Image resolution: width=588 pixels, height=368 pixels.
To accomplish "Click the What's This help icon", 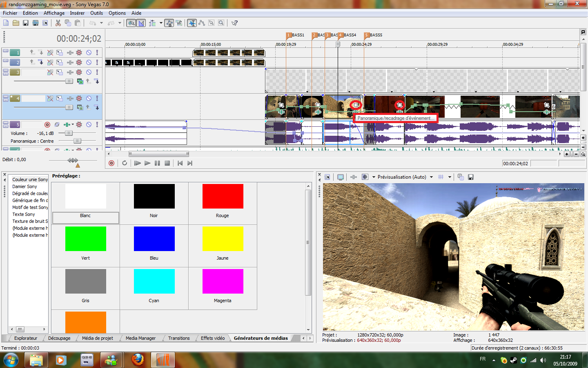I will pos(234,23).
